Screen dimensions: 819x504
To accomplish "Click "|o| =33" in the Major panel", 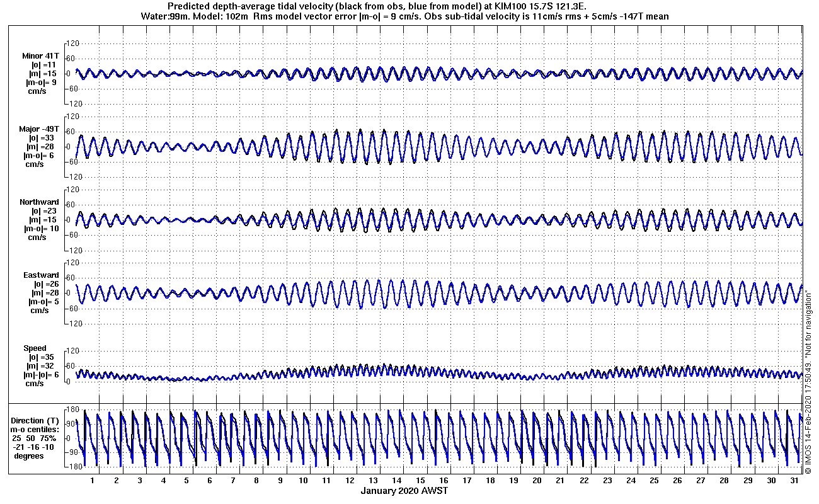I will coord(42,138).
